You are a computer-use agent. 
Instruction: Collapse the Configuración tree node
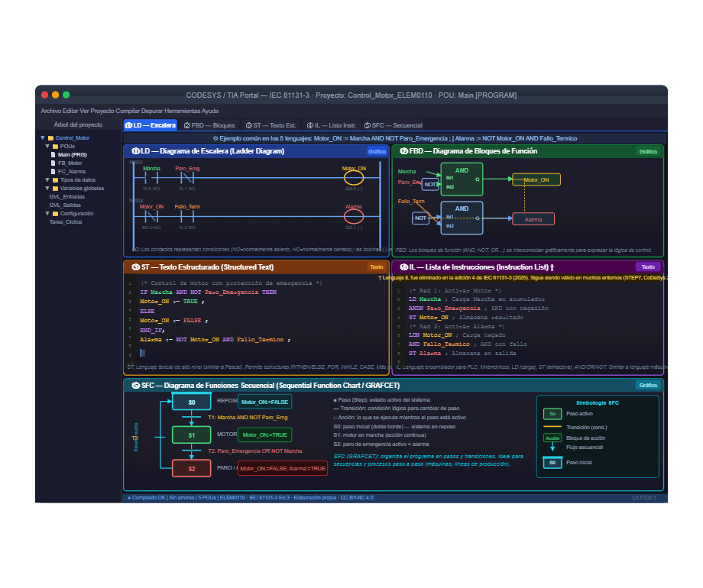(47, 214)
